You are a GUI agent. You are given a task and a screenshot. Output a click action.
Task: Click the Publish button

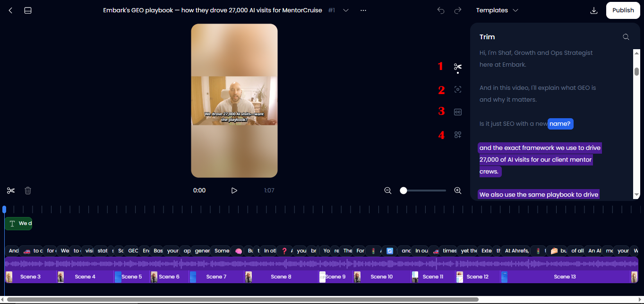[623, 10]
